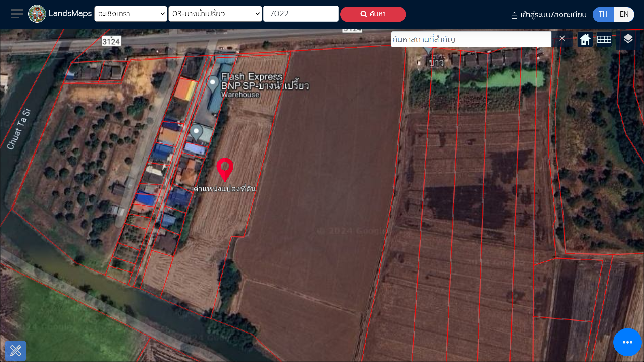The height and width of the screenshot is (362, 644).
Task: Open the hamburger menu icon
Action: coord(17,14)
